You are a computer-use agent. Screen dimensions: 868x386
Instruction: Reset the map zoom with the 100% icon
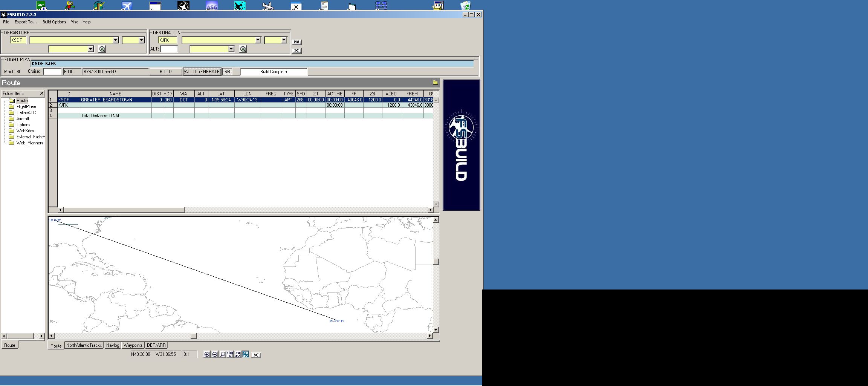tap(230, 354)
